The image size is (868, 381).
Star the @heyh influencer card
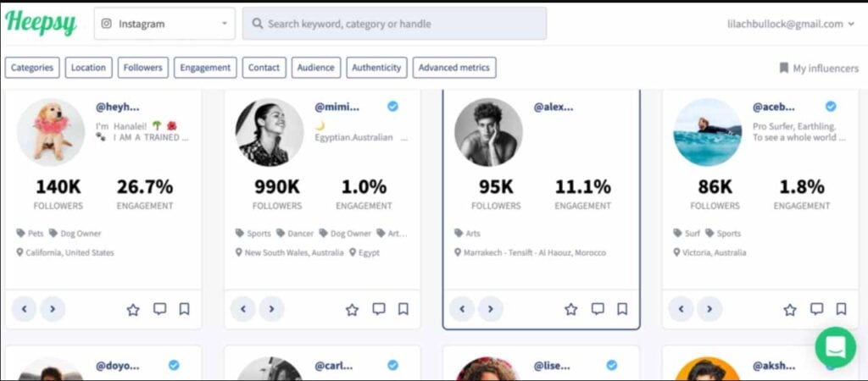click(x=133, y=310)
